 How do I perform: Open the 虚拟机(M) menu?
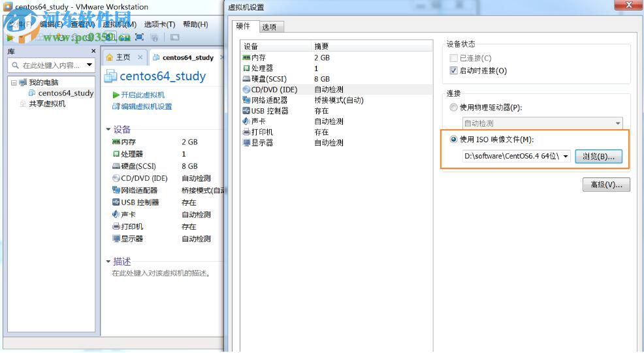(x=120, y=24)
